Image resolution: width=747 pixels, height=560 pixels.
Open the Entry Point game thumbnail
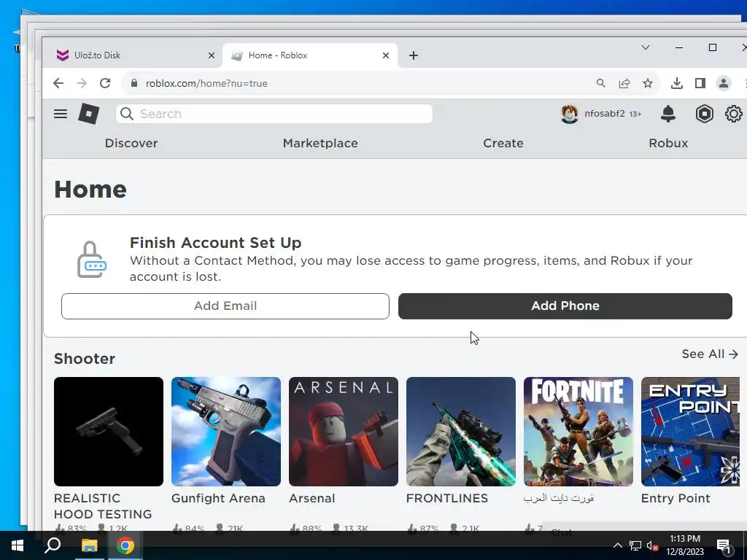coord(690,432)
